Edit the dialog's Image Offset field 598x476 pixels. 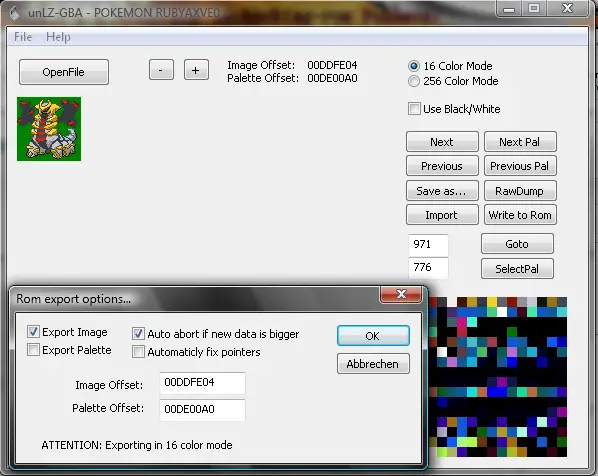click(x=203, y=383)
